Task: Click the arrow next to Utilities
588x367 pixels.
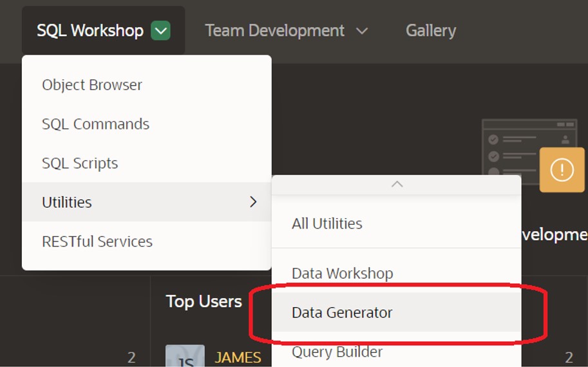Action: pos(253,202)
